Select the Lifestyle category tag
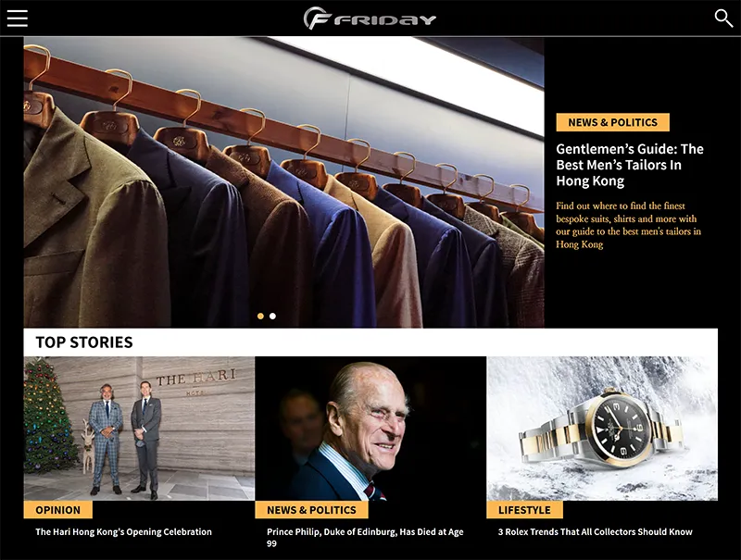 (x=524, y=510)
